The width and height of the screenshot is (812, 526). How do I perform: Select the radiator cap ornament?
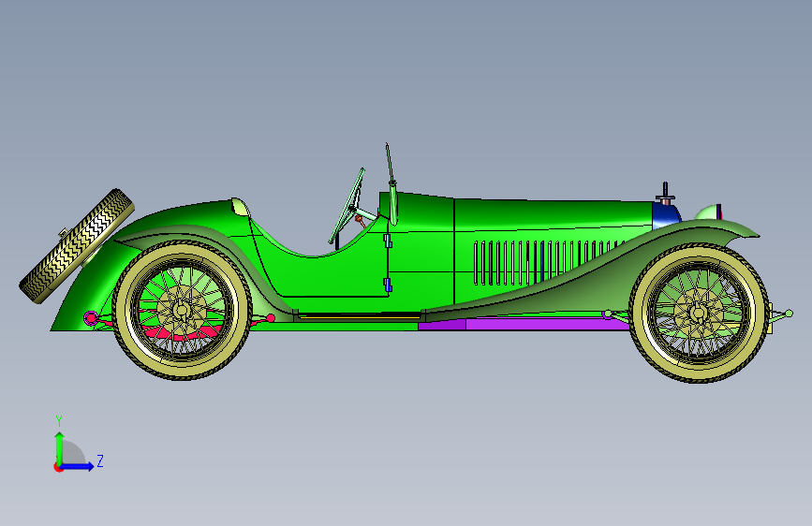(666, 193)
